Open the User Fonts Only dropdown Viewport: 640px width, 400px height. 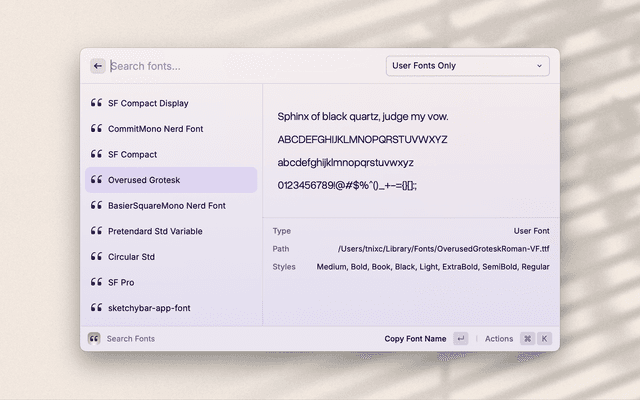pos(467,66)
